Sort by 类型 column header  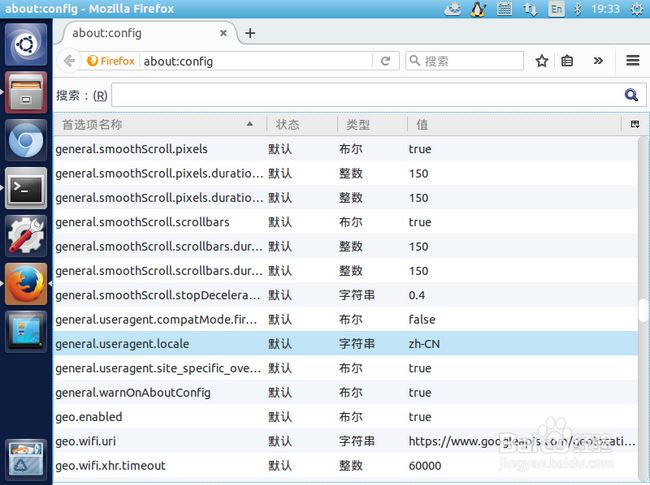[x=372, y=124]
